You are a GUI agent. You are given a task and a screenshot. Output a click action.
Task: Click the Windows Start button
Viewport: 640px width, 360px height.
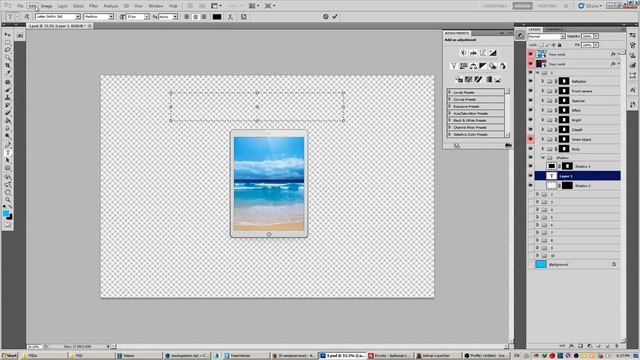[9, 356]
